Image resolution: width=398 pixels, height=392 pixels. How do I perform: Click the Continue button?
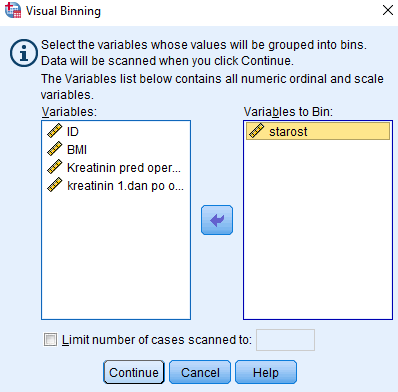click(134, 372)
